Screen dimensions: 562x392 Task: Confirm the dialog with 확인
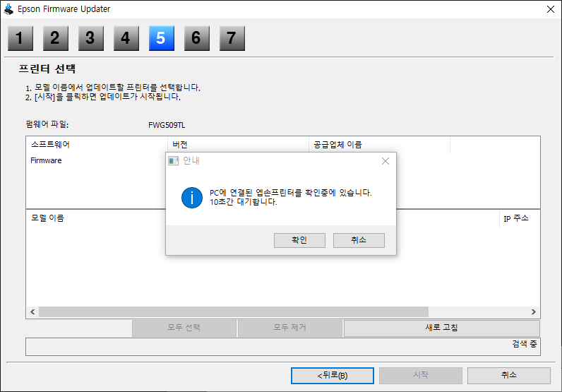point(299,240)
